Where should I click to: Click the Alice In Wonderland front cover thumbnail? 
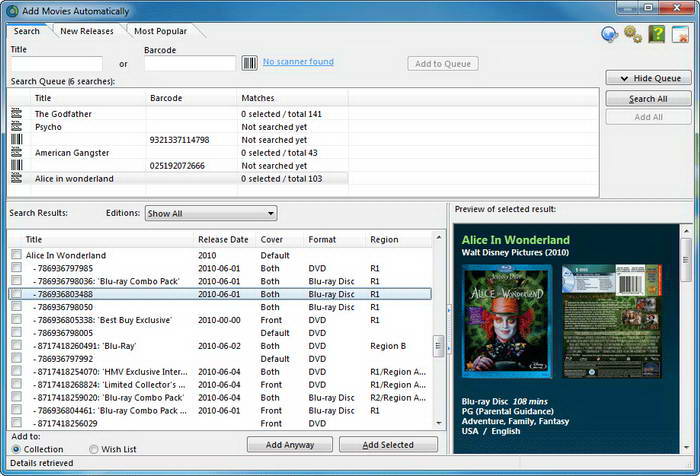507,321
